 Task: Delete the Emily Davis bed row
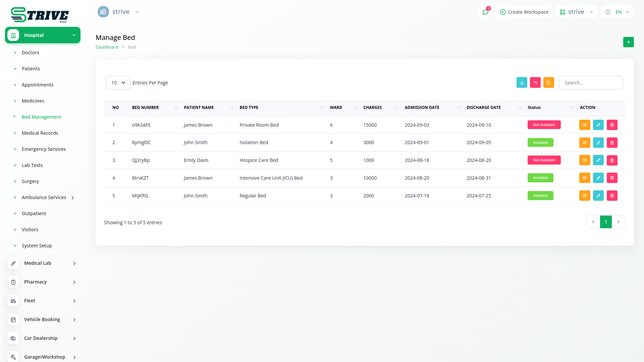[612, 161]
